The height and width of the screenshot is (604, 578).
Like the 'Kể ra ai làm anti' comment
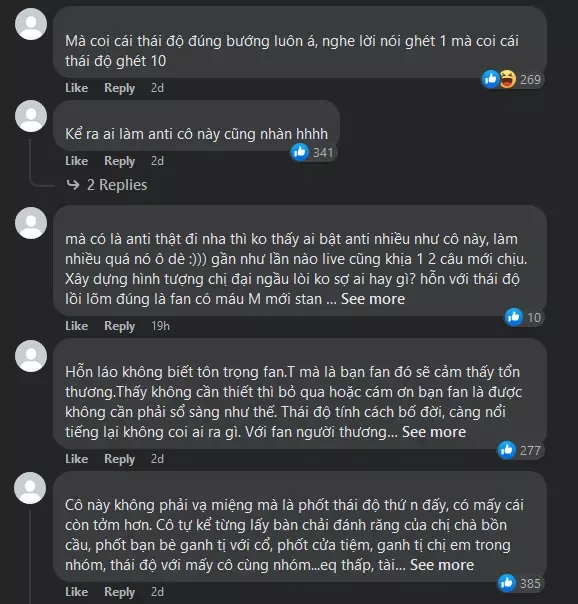77,161
